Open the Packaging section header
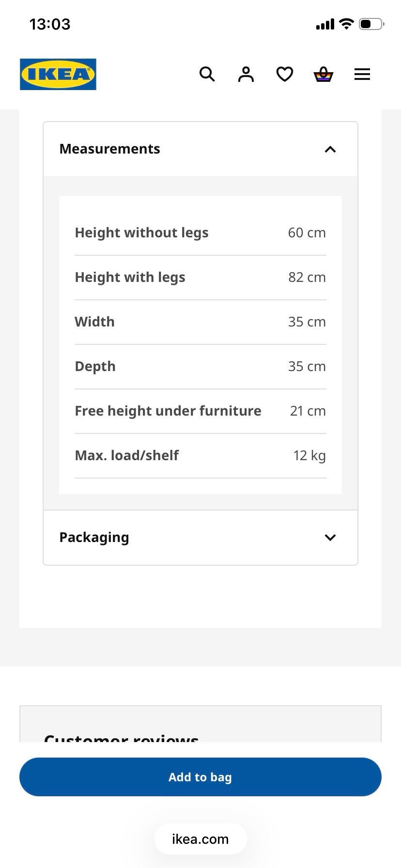The height and width of the screenshot is (868, 401). point(200,538)
